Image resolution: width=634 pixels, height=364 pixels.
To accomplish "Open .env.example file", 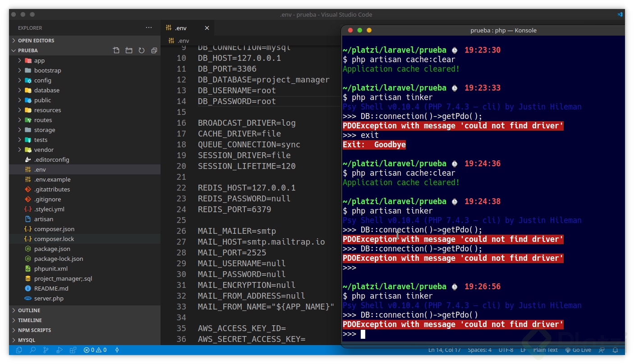I will click(x=85, y=179).
